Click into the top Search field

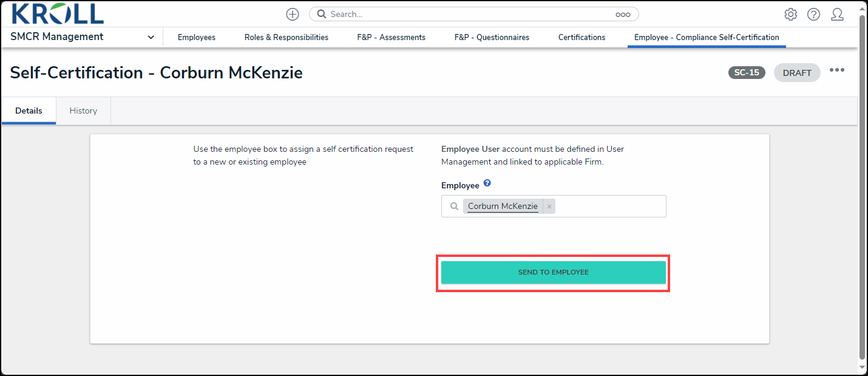[x=467, y=14]
